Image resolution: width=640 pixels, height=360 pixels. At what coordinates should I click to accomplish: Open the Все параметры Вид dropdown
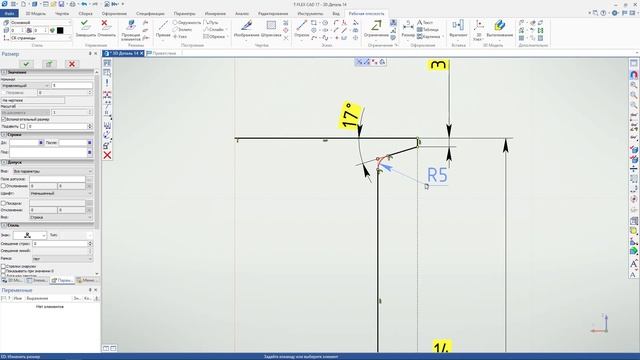click(52, 171)
